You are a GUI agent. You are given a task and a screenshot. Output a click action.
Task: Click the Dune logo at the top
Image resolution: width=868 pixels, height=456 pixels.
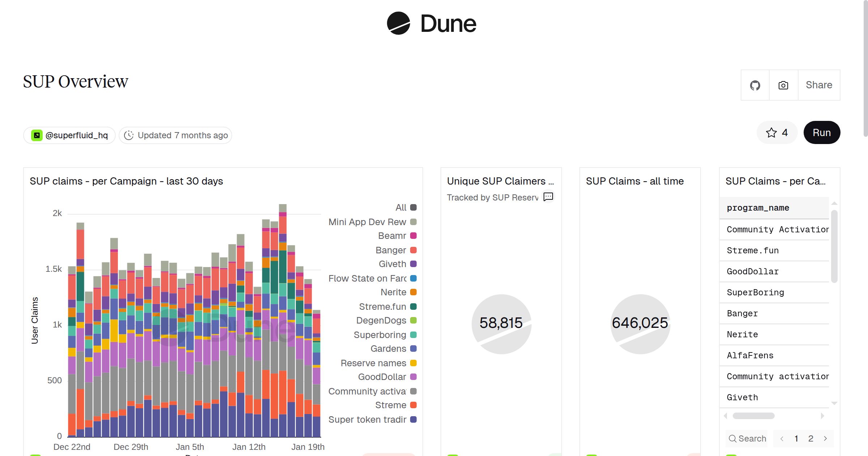click(431, 24)
